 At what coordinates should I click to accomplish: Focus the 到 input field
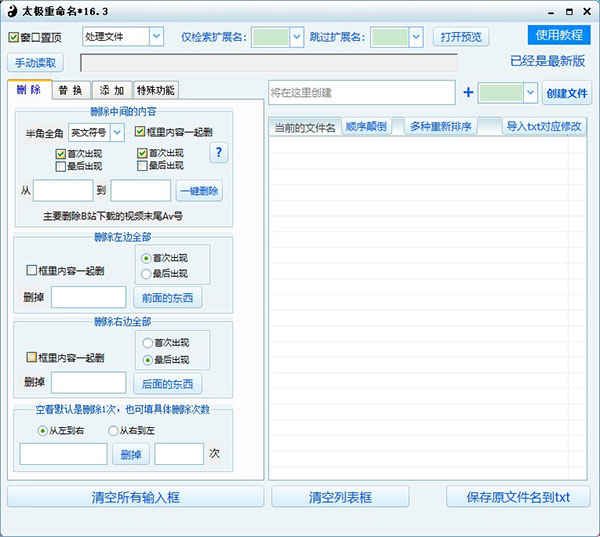pos(141,191)
